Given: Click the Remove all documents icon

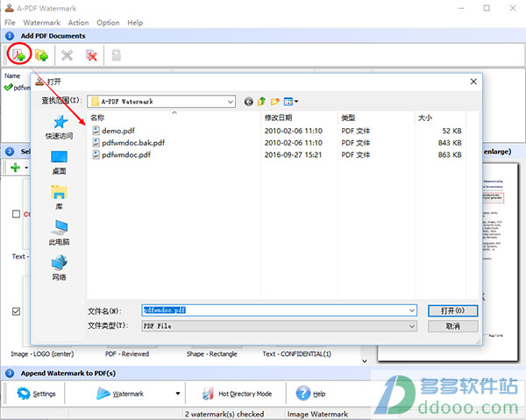Looking at the screenshot, I should click(x=91, y=55).
